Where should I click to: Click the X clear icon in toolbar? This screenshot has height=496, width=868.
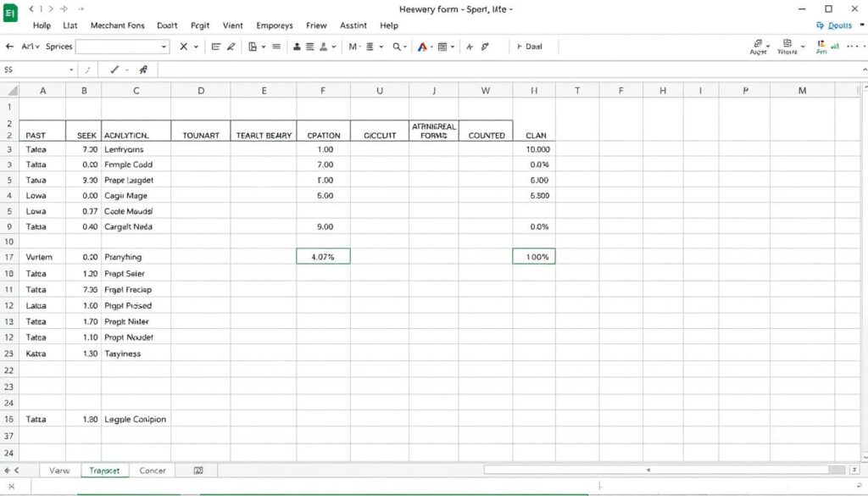click(x=183, y=47)
